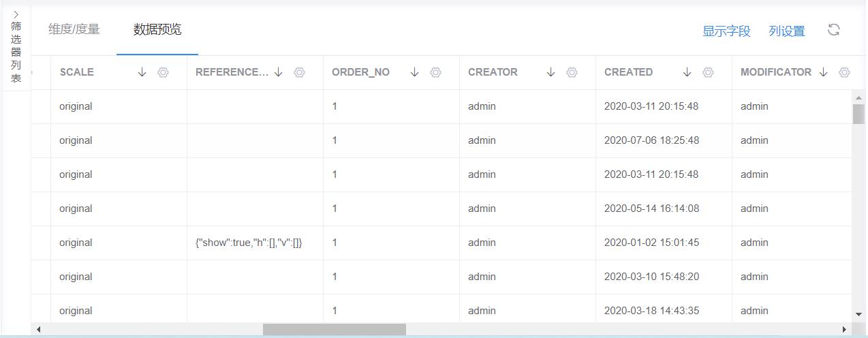Screen dimensions: 868x338
Task: Select the 数据预览 tab
Action: point(157,29)
